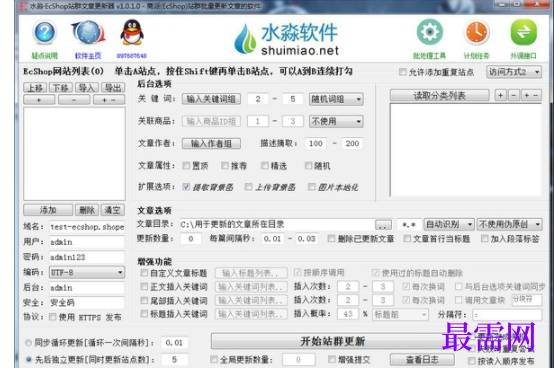Click the 后台 admin path field
Viewport: 554px width, 368px height.
click(x=87, y=288)
